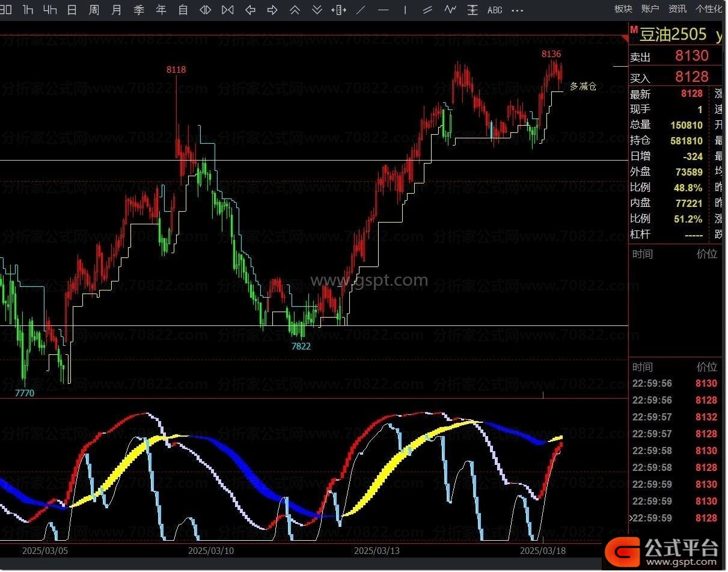Click the 豆油2505 contract title

point(673,35)
